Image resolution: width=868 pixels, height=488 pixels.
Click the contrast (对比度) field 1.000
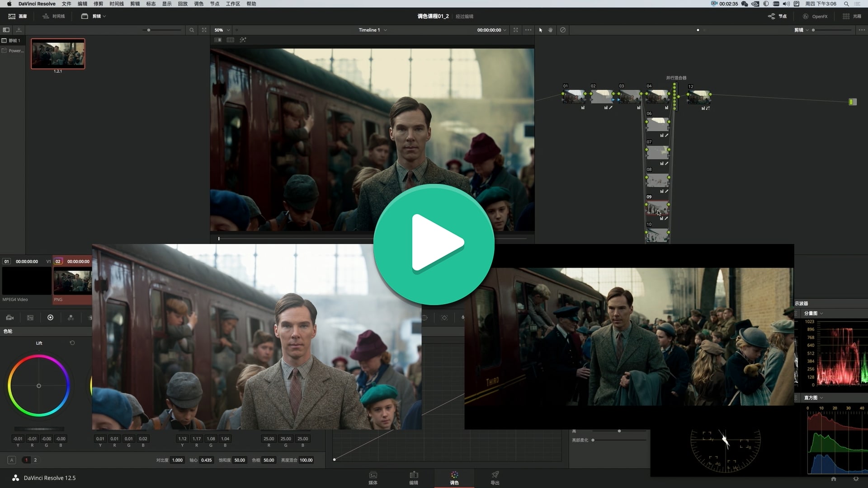tap(177, 460)
